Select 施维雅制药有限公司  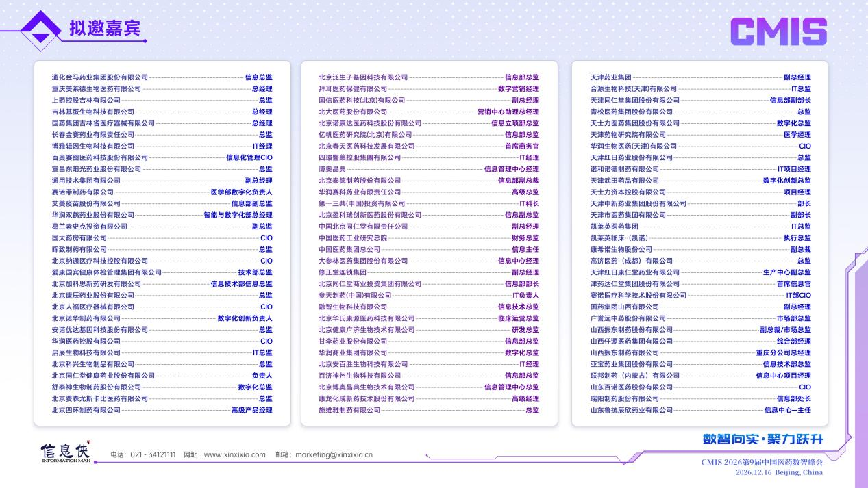pyautogui.click(x=349, y=411)
